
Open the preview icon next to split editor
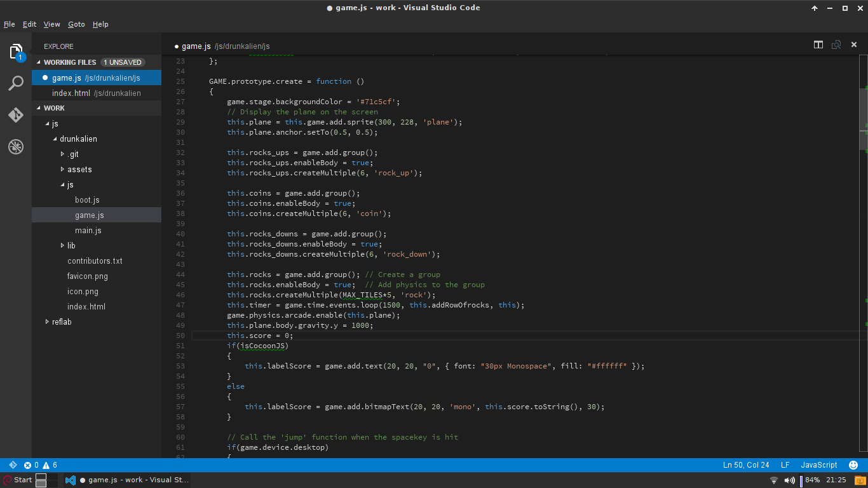click(x=836, y=44)
